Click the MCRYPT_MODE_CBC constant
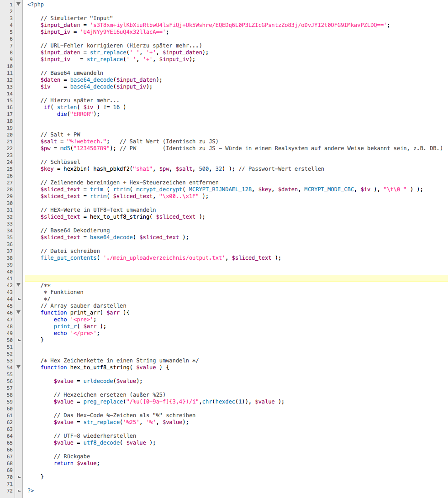 tap(329, 189)
